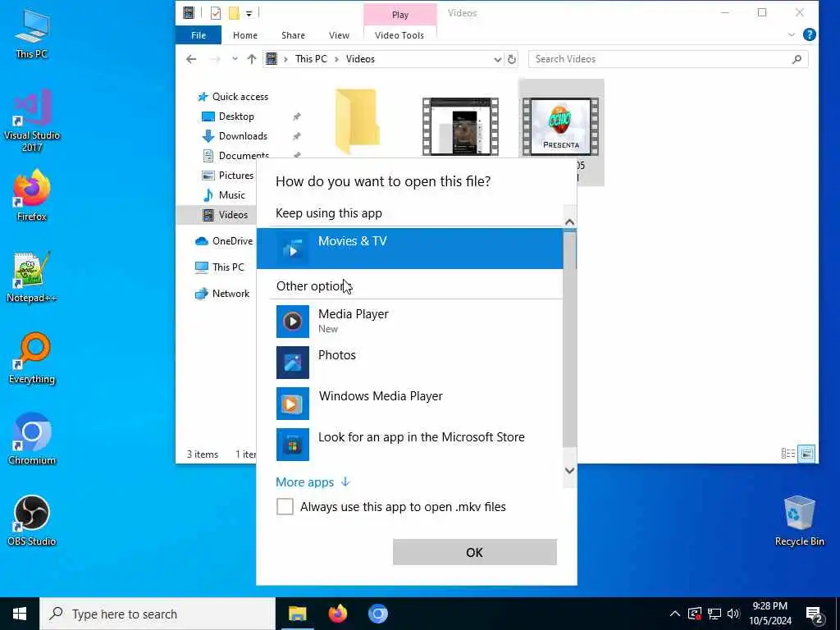The height and width of the screenshot is (630, 840).
Task: Open the File menu tab
Action: point(199,35)
